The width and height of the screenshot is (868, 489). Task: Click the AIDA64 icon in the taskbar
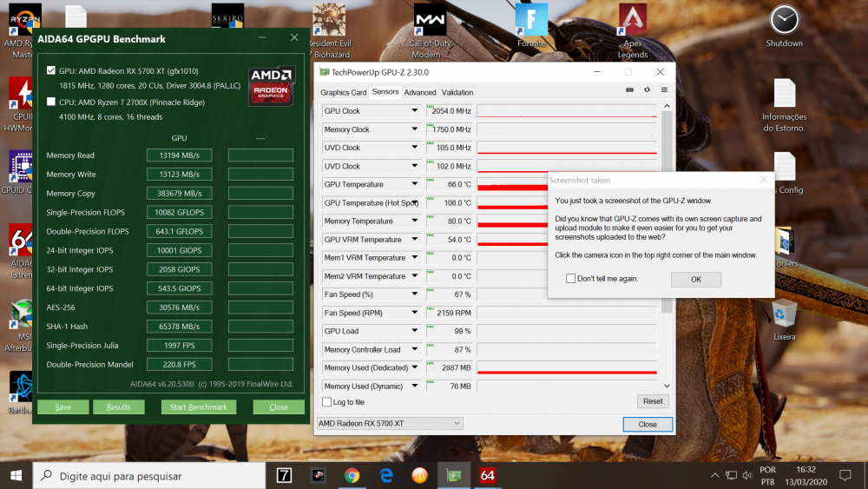tap(487, 475)
